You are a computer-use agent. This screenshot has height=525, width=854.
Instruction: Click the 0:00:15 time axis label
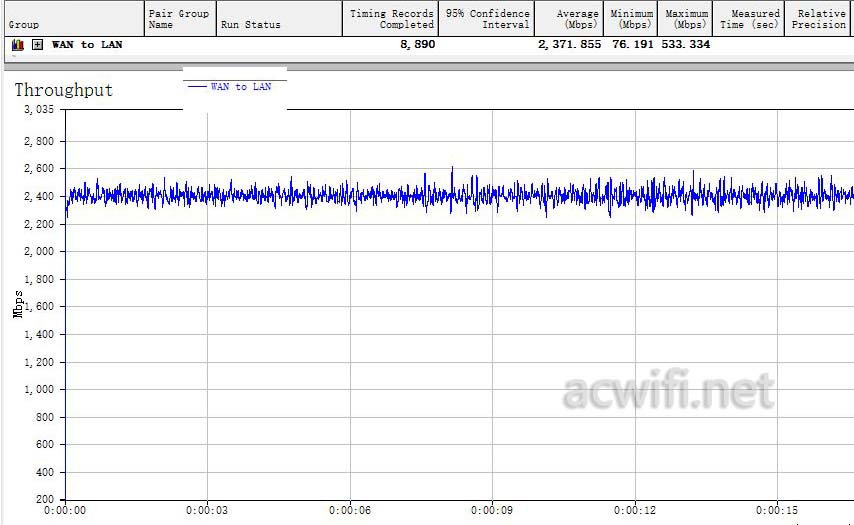point(777,510)
